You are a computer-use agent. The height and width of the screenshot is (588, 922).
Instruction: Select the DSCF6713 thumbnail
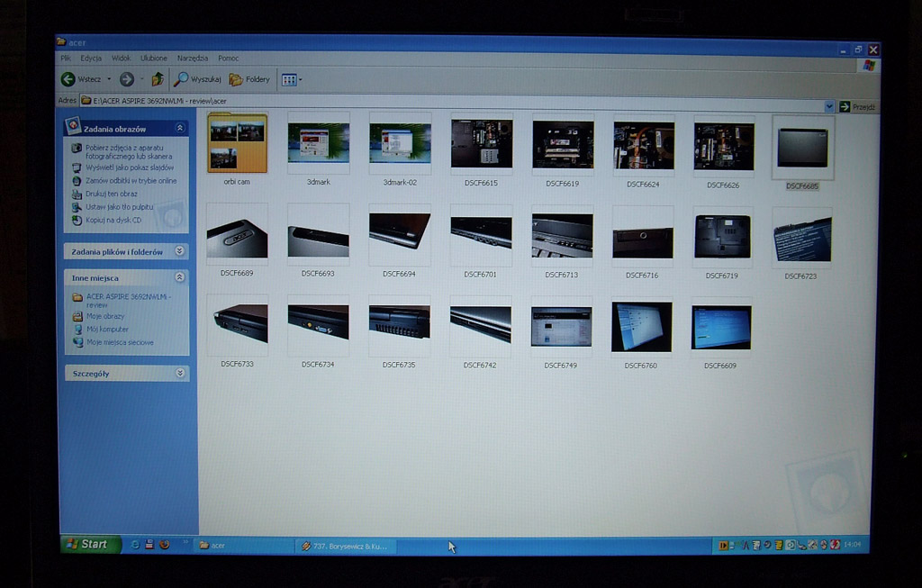click(x=562, y=237)
